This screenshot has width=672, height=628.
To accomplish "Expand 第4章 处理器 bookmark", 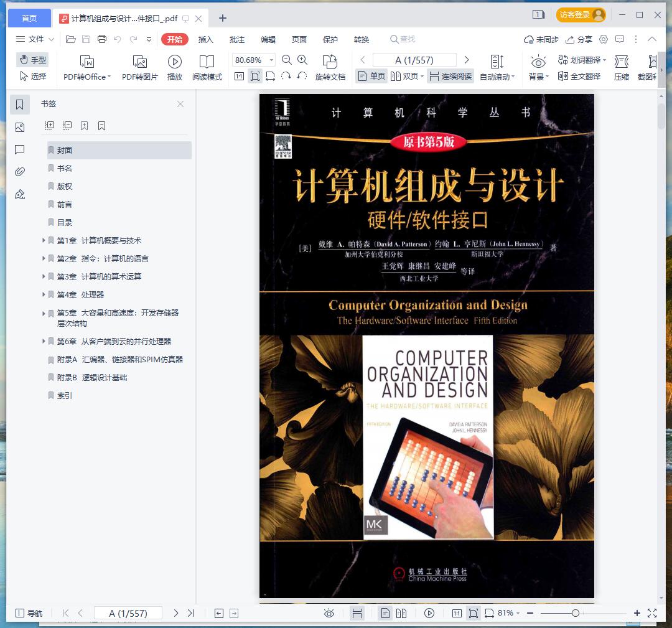I will (x=44, y=294).
